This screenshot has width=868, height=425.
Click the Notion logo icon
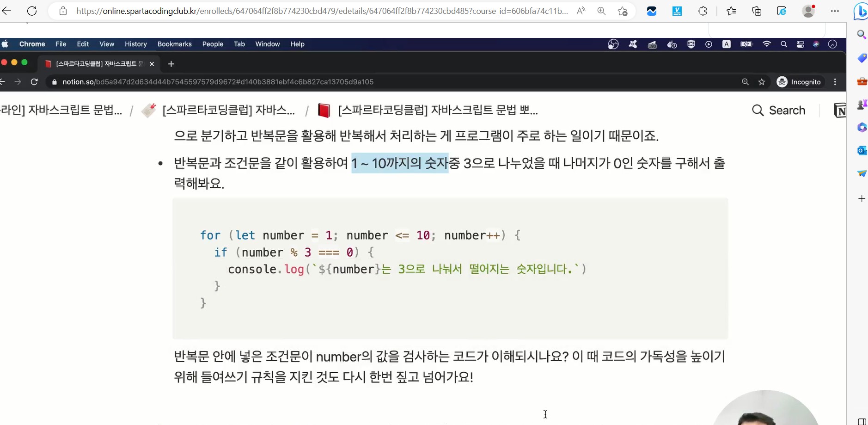click(x=840, y=111)
